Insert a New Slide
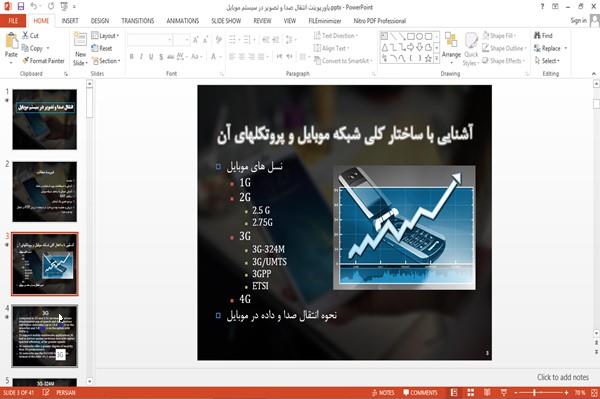600x399 pixels. click(x=80, y=49)
